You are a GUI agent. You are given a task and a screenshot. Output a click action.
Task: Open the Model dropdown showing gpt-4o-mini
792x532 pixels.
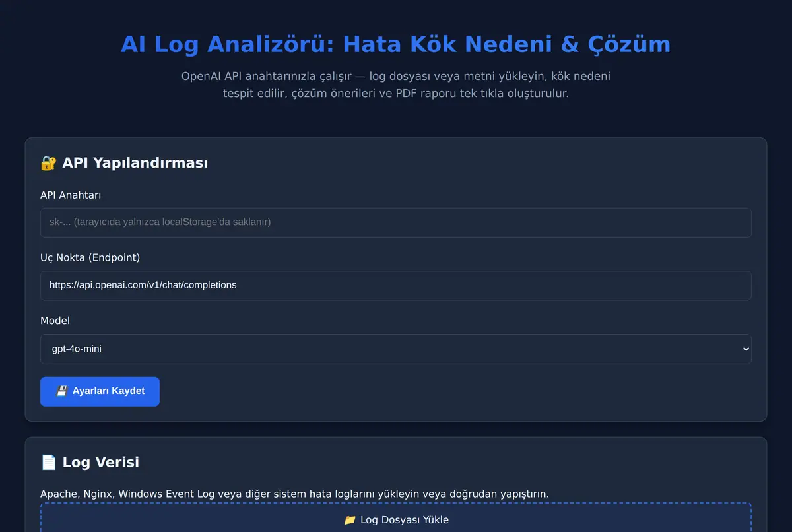coord(395,349)
